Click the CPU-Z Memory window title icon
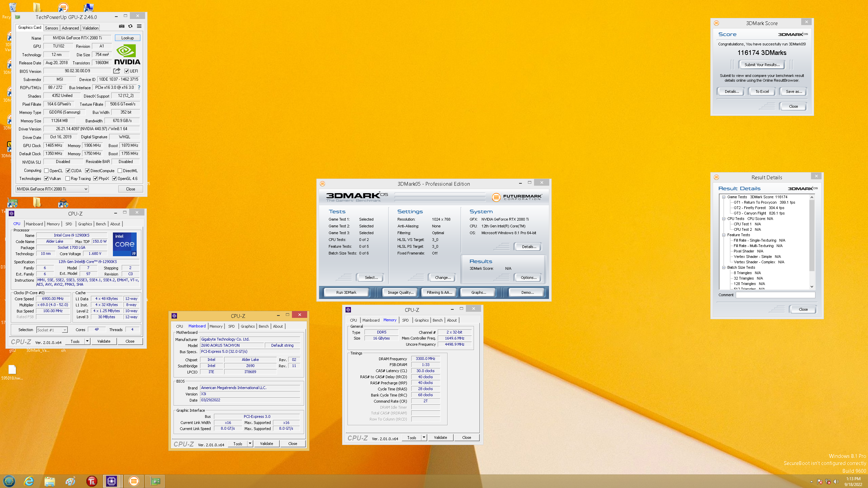868x488 pixels. pyautogui.click(x=348, y=310)
